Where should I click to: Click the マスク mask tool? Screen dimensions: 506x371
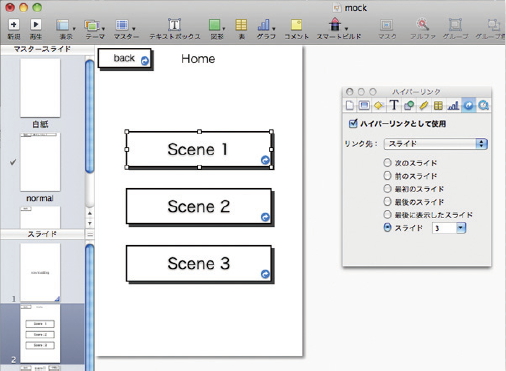coord(387,29)
